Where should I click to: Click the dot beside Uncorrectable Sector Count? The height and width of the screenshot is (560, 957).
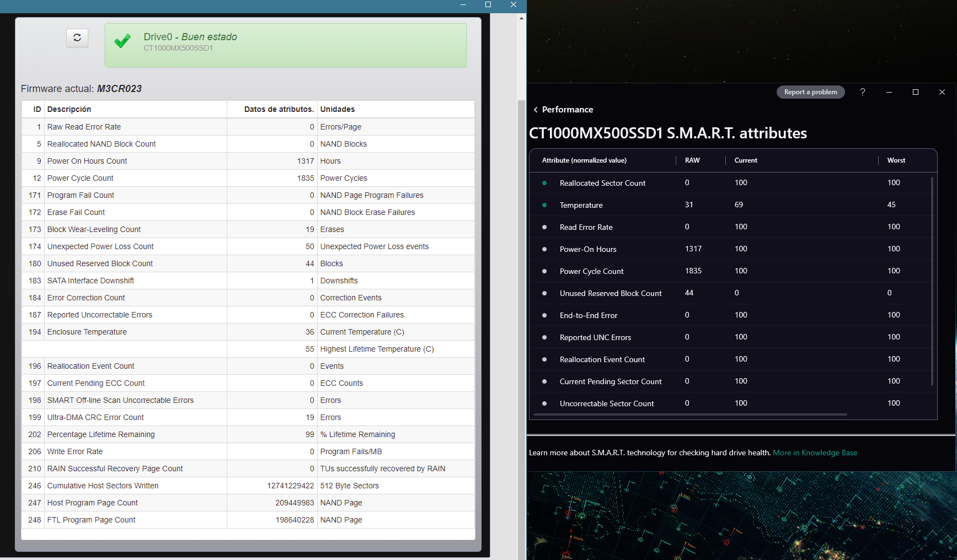(x=544, y=403)
